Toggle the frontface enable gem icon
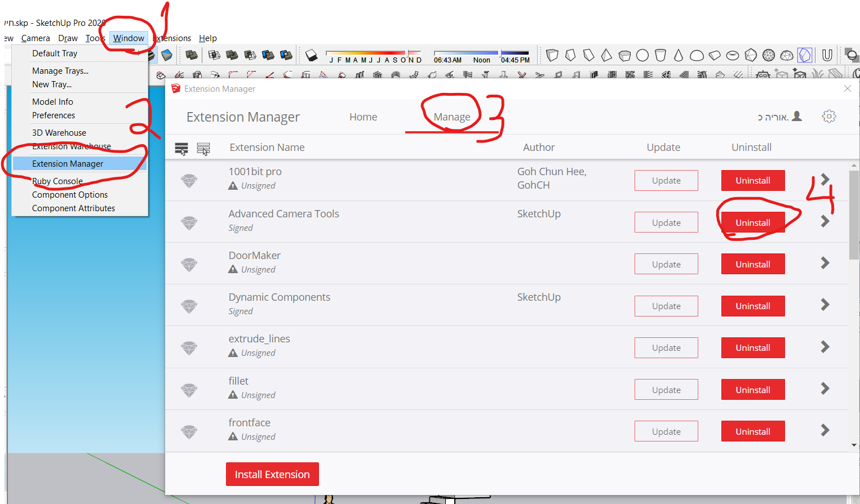 coord(189,432)
